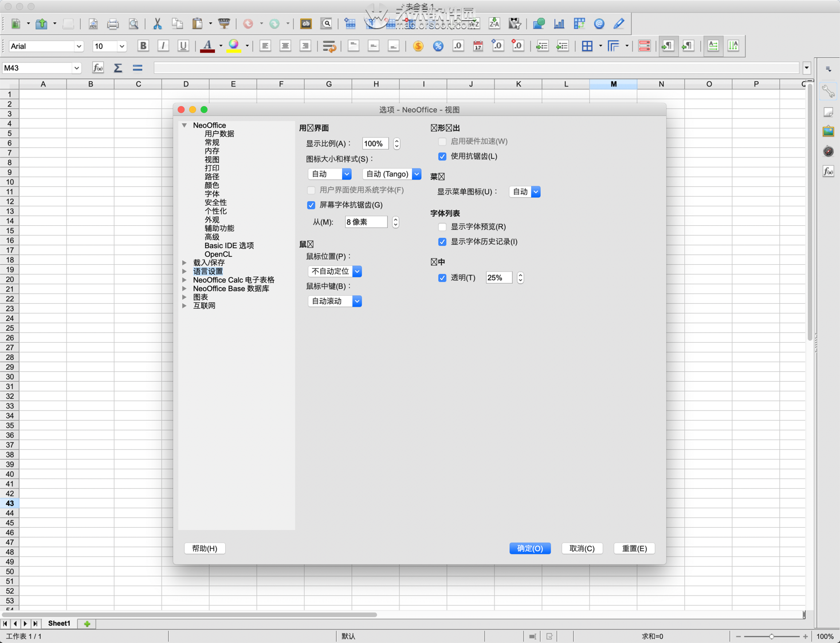This screenshot has width=840, height=643.
Task: Click the 重置(E) button
Action: (634, 548)
